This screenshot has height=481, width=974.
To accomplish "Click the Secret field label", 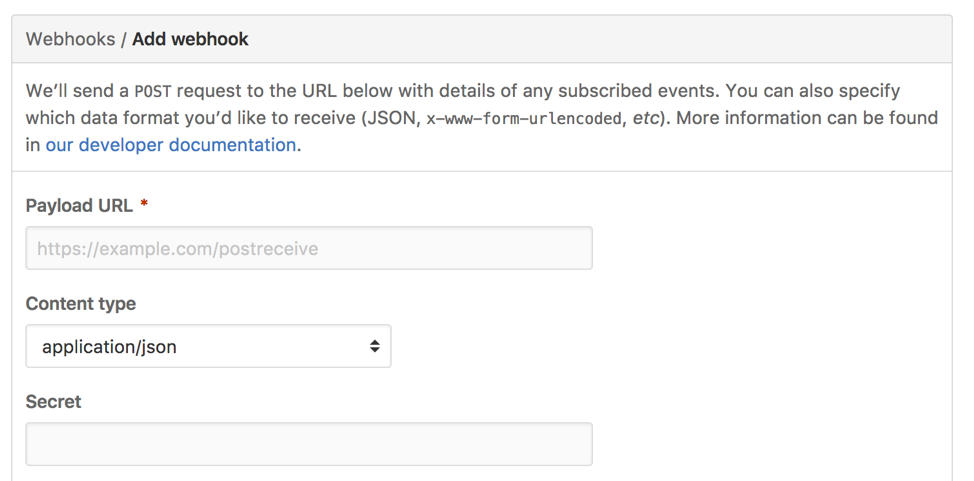I will click(54, 402).
